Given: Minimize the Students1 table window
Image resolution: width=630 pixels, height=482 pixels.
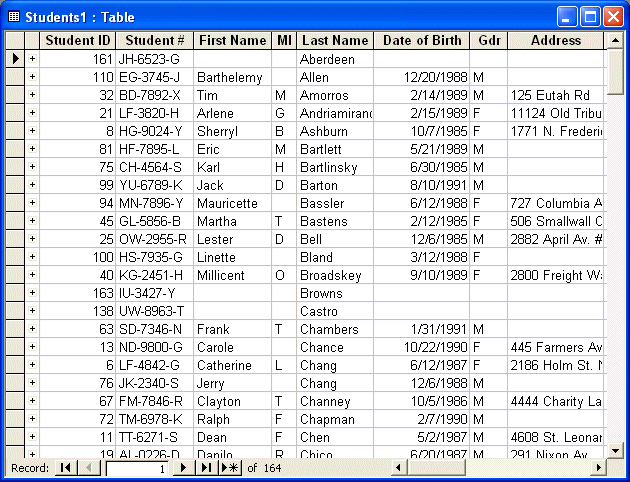Looking at the screenshot, I should point(567,17).
